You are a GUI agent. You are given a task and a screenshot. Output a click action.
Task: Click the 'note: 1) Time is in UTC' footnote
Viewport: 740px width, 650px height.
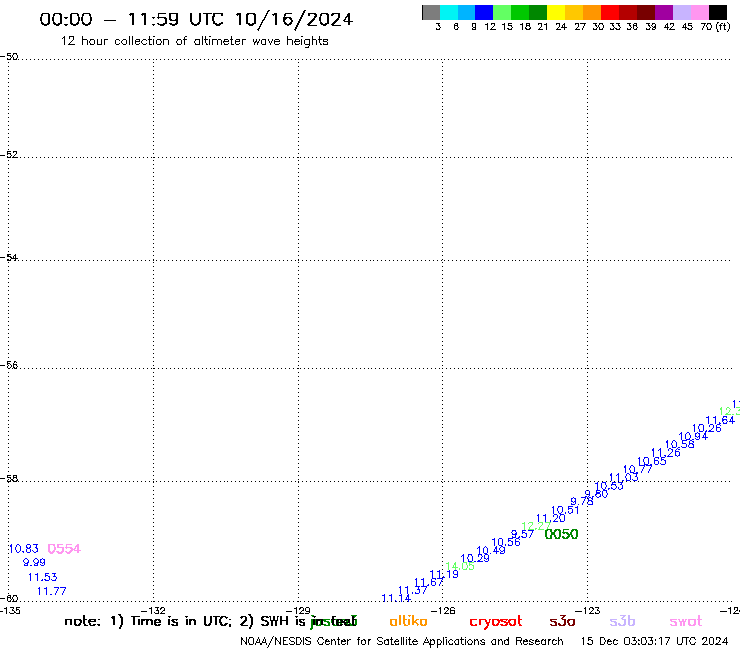point(148,621)
